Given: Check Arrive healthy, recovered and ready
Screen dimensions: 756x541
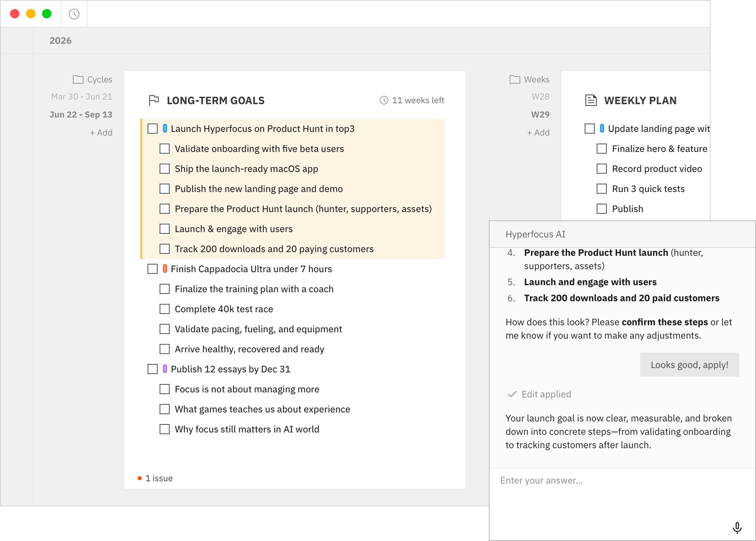Looking at the screenshot, I should (165, 349).
